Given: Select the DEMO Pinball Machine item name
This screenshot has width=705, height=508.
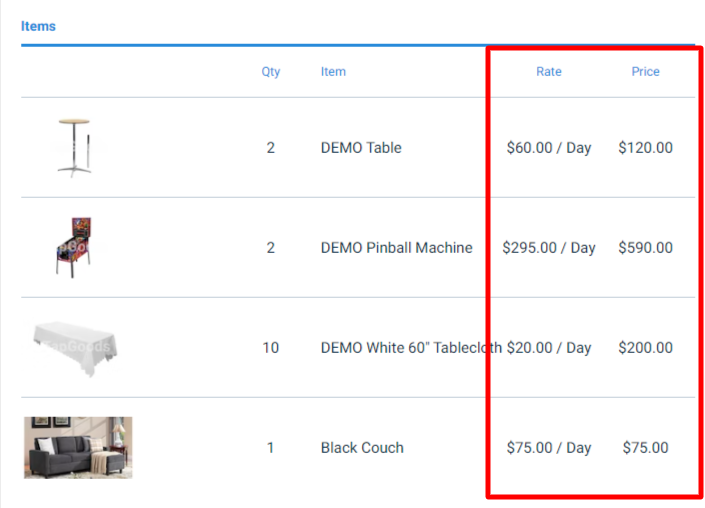Looking at the screenshot, I should (x=397, y=247).
